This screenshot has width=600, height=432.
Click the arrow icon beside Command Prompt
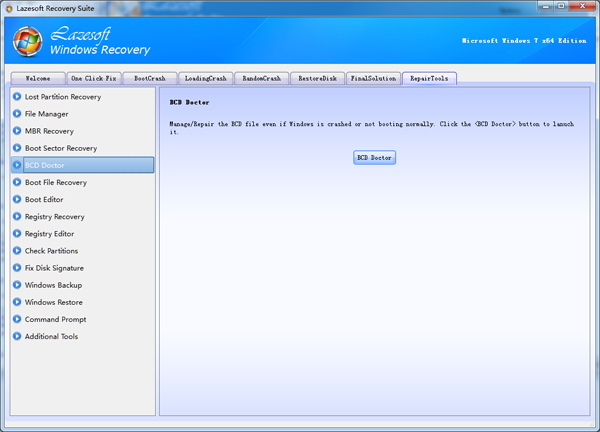[x=17, y=319]
